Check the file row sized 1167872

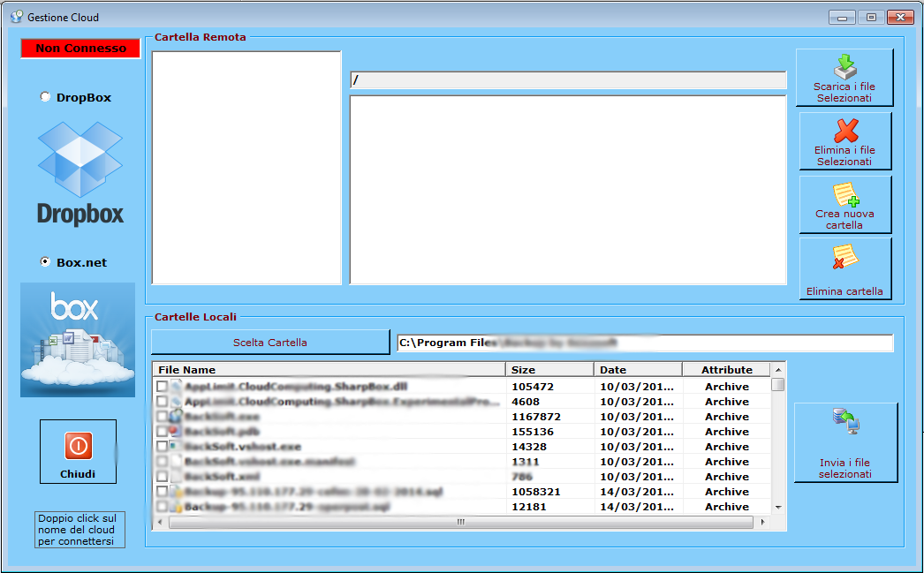click(162, 417)
